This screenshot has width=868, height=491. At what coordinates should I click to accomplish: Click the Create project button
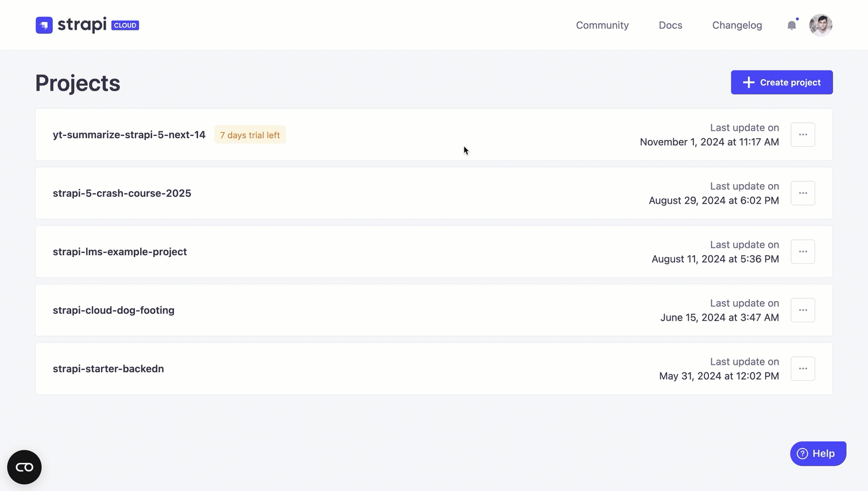[782, 83]
